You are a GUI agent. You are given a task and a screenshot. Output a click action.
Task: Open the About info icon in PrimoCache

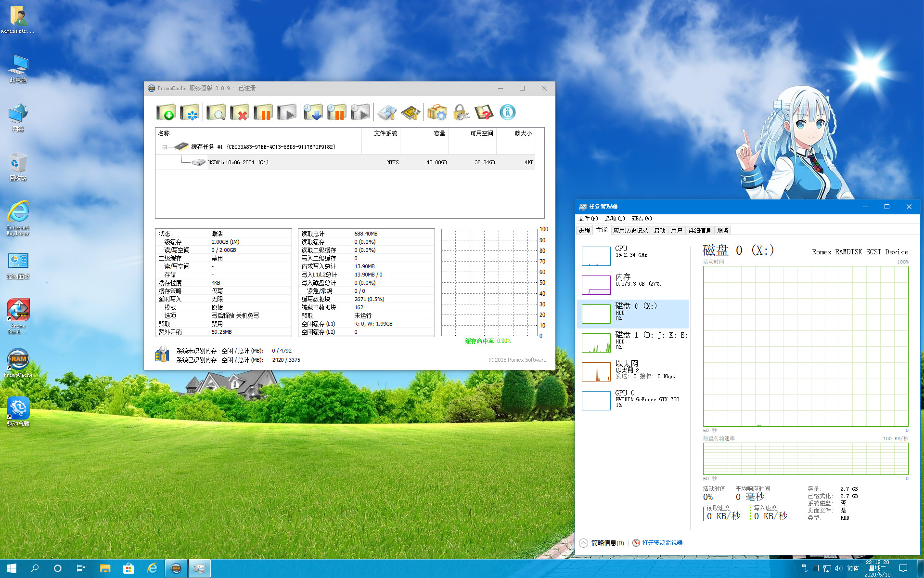tap(508, 112)
